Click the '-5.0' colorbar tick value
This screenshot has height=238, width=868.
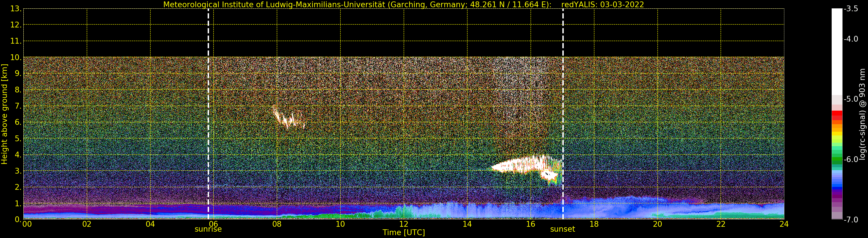click(x=851, y=99)
